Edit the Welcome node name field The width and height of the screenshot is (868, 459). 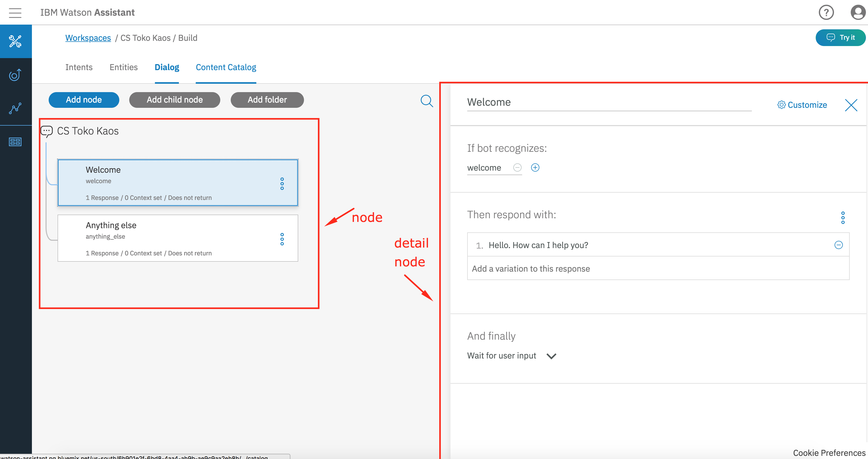(609, 102)
